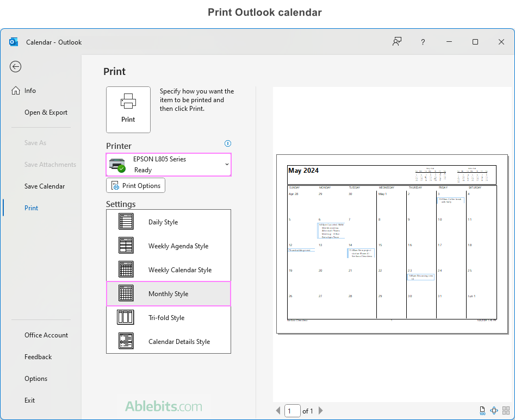Viewport: 515px width, 420px height.
Task: Choose Save Calendar in the sidebar
Action: (x=45, y=186)
